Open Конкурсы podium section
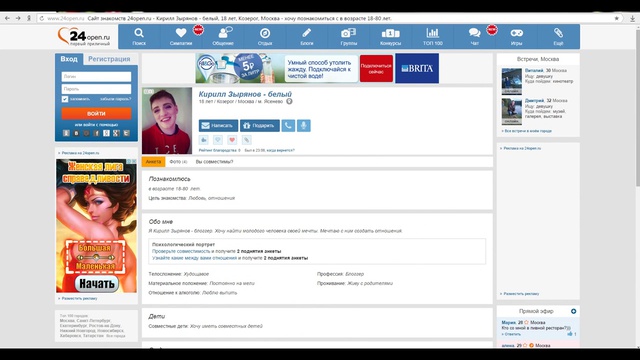This screenshot has height=360, width=640. [x=391, y=37]
